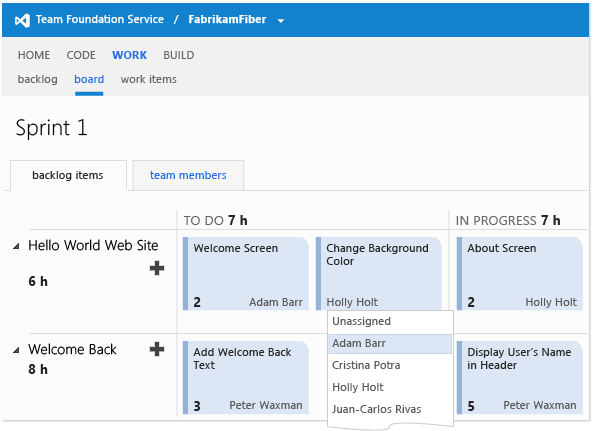
Task: Change Holly Holt assignee on About Screen
Action: [551, 302]
